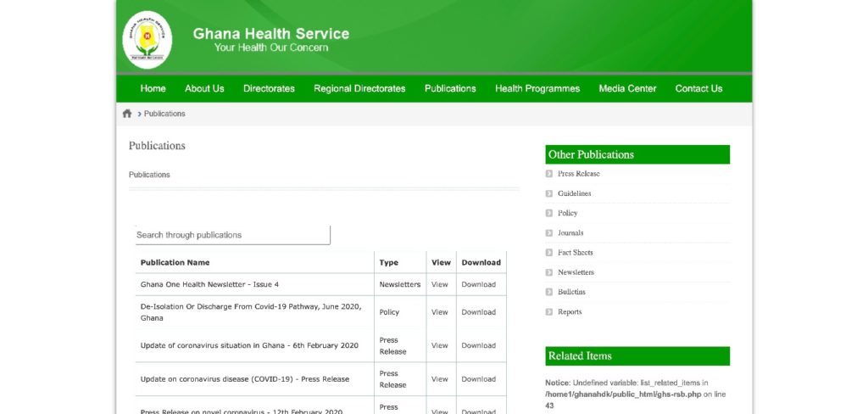The image size is (868, 414).
Task: Click the arrow icon beside Bulletins
Action: point(549,292)
